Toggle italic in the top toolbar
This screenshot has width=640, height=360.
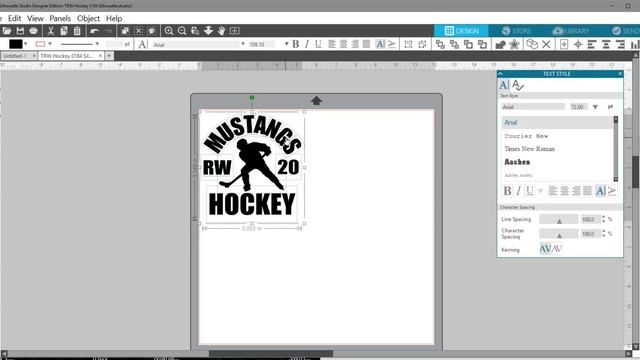tap(307, 44)
